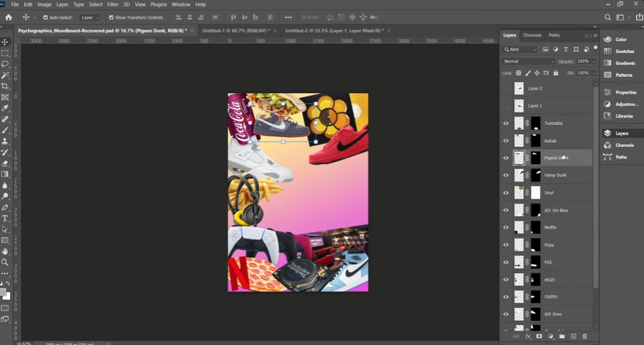Viewport: 644px width, 345px height.
Task: Select the Hand tool
Action: 5,251
